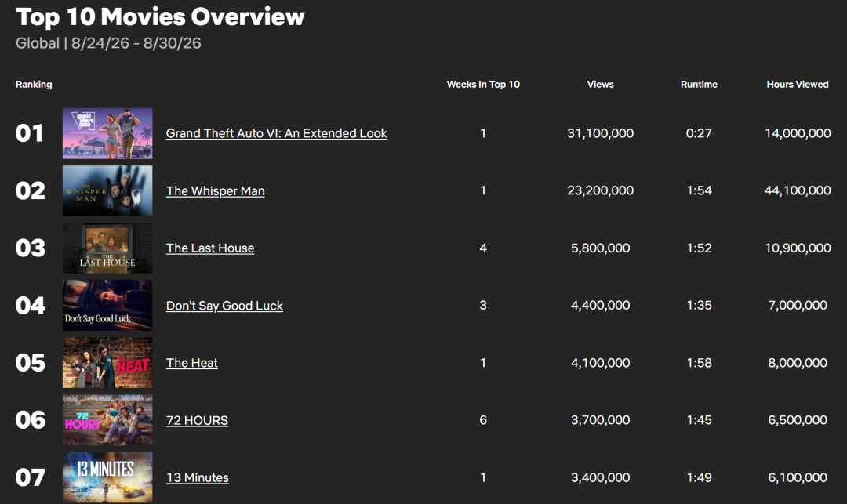Click Don't Say Good Luck poster thumbnail

[107, 306]
